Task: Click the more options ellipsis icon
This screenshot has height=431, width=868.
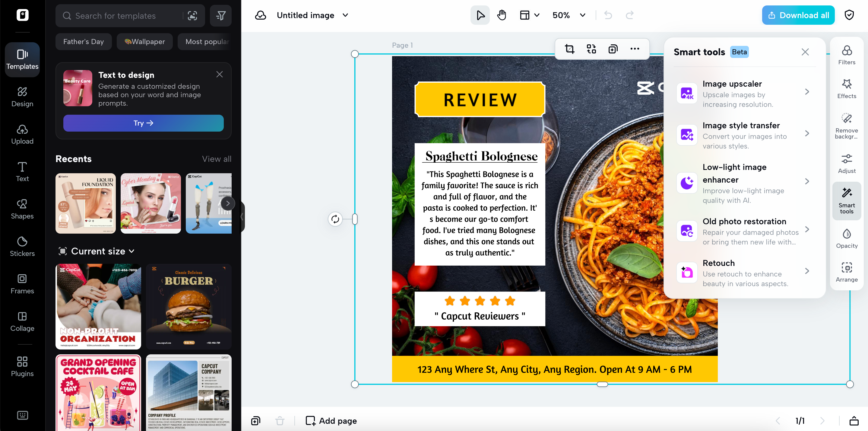Action: 635,49
